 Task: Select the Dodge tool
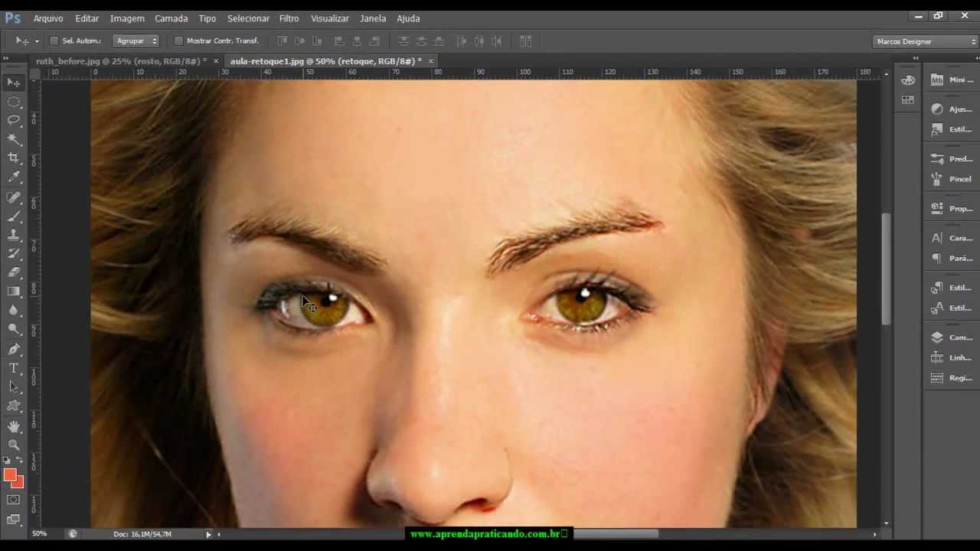pos(14,329)
